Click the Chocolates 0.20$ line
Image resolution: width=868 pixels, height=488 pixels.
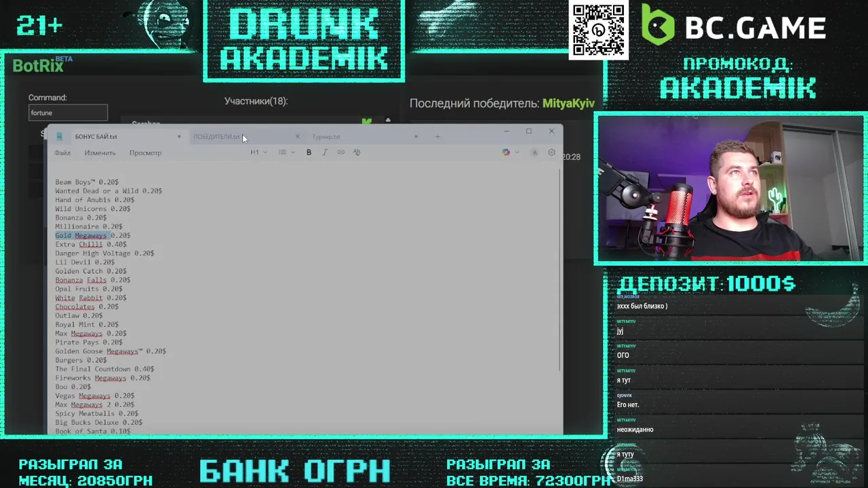click(87, 306)
